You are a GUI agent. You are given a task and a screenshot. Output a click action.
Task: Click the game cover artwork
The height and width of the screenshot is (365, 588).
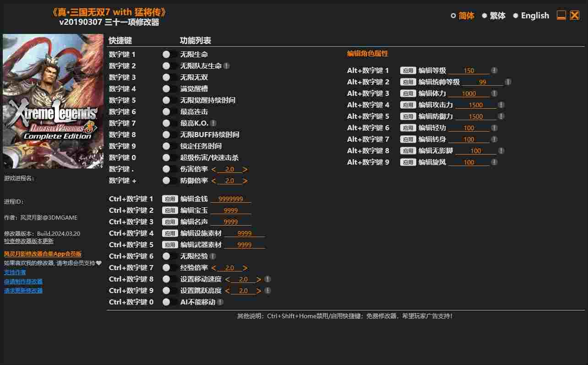click(x=53, y=101)
